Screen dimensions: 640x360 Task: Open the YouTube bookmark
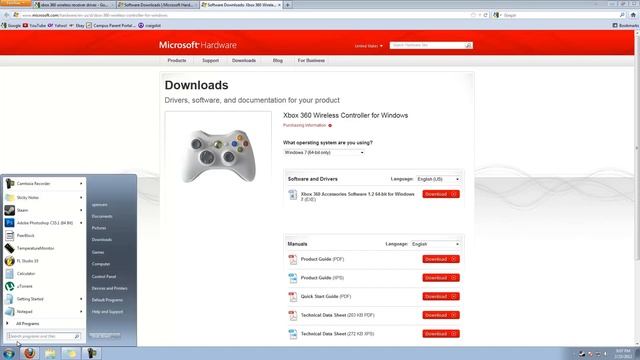pos(34,25)
